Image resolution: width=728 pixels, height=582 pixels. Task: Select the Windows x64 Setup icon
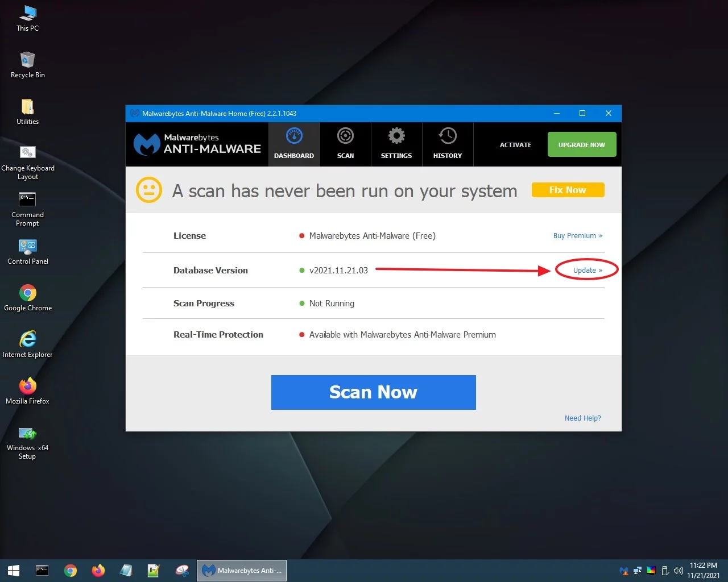click(x=27, y=443)
